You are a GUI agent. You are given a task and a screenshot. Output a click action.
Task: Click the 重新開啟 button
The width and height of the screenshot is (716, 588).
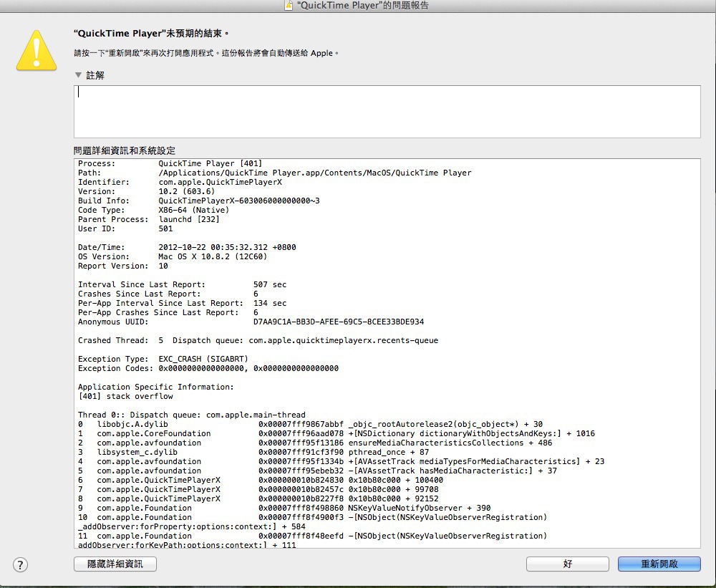(659, 564)
